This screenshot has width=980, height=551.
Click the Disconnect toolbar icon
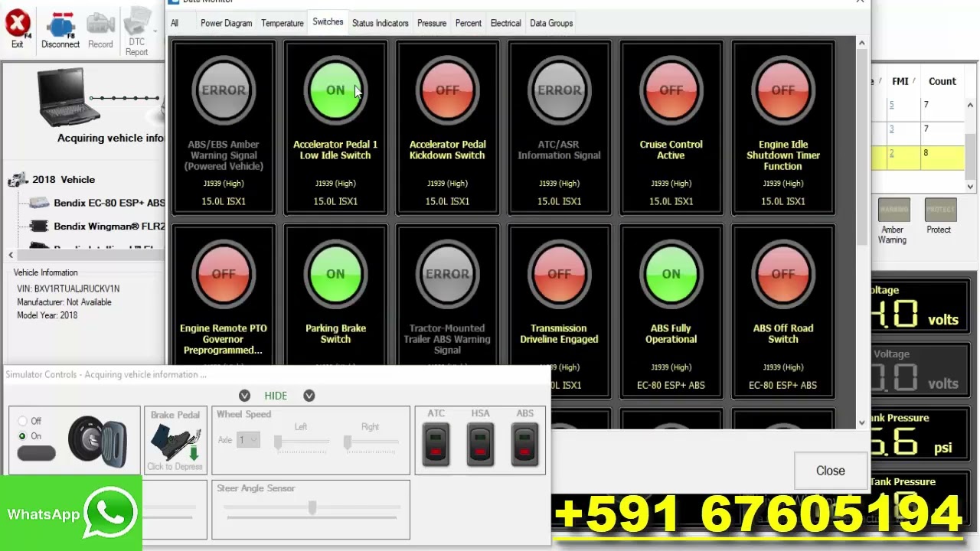click(60, 29)
